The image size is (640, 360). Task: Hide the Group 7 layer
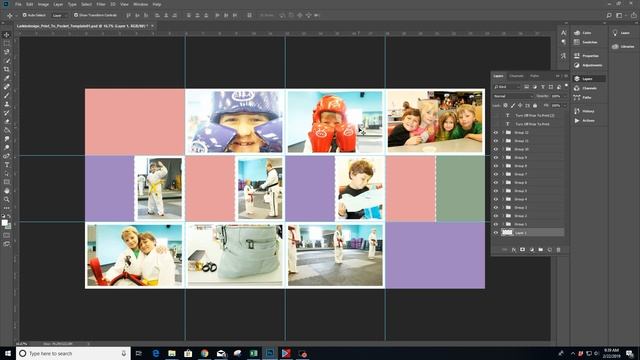[x=496, y=174]
